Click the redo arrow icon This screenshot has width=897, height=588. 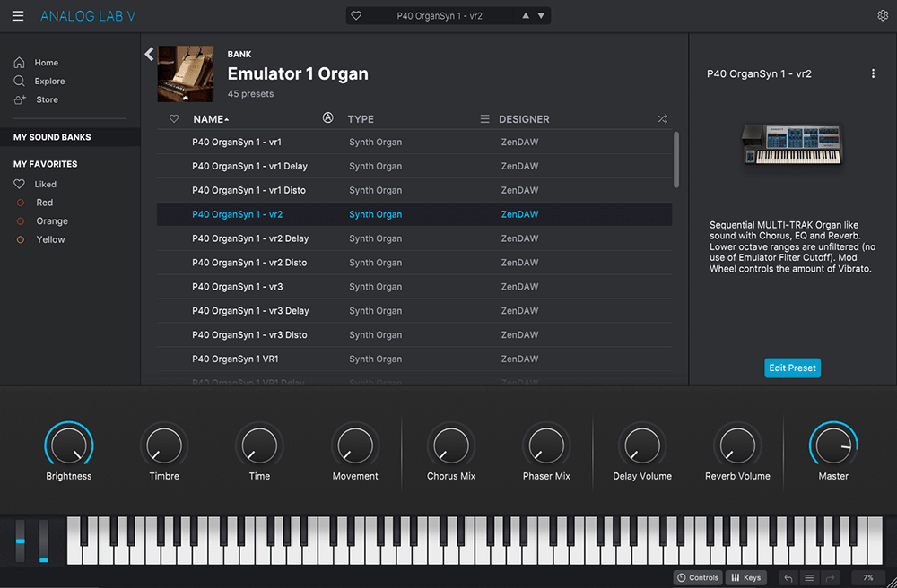tap(830, 578)
